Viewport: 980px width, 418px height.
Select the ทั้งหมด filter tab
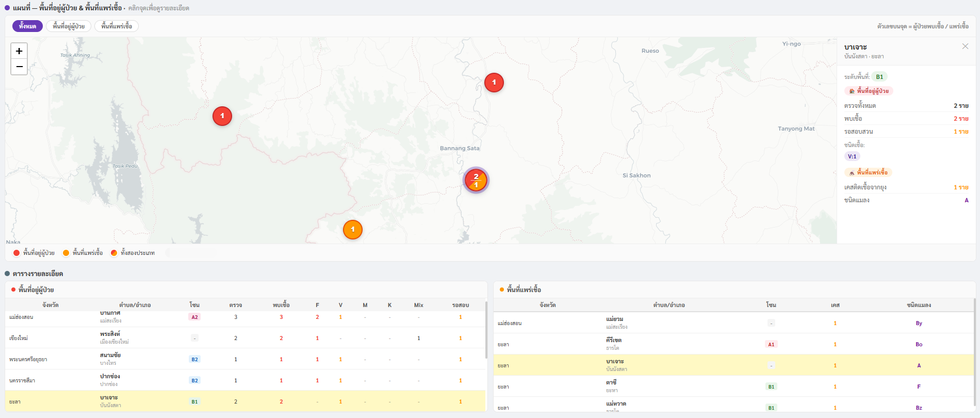click(27, 26)
